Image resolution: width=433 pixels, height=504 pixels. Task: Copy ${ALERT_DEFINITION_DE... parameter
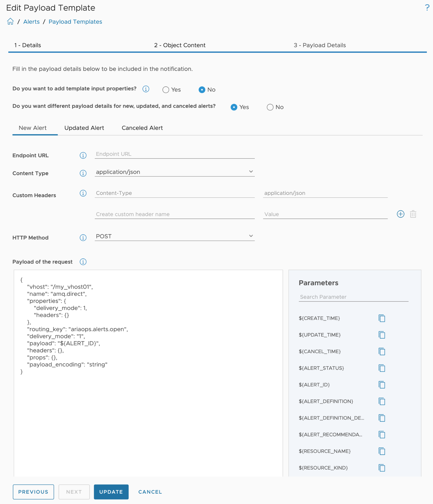[x=382, y=418]
